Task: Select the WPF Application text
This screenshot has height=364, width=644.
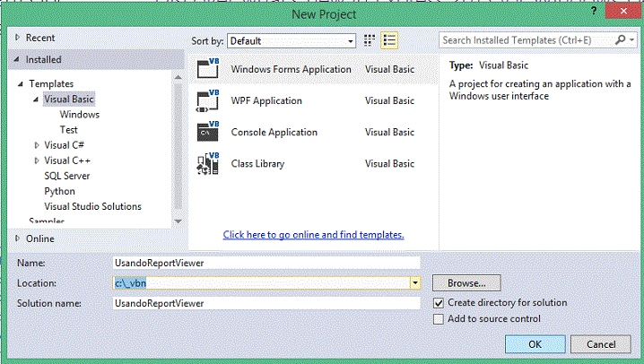Action: (x=266, y=101)
